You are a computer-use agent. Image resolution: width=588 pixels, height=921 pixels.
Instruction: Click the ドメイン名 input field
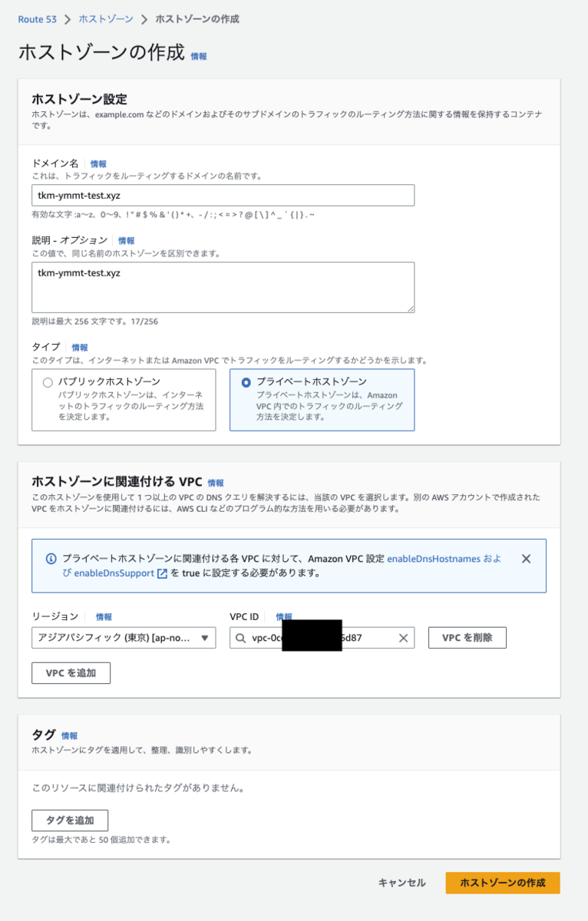click(223, 195)
